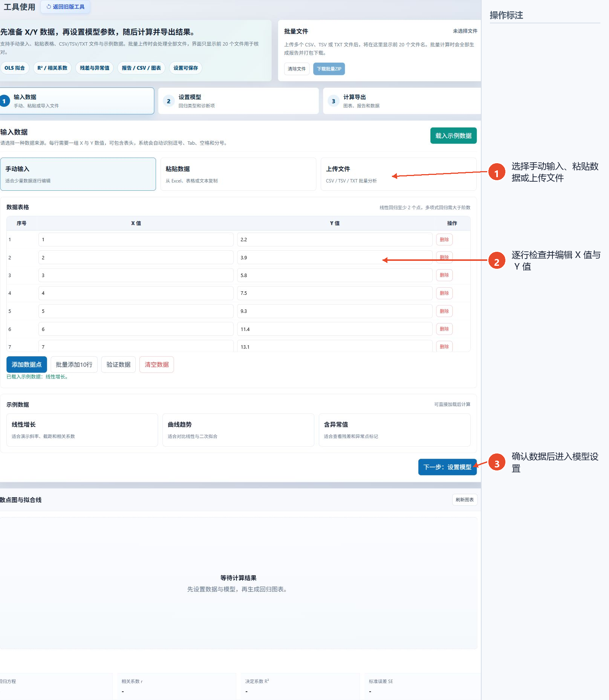The image size is (609, 700).
Task: Load the 曲线趋势 sample dataset card
Action: (238, 430)
